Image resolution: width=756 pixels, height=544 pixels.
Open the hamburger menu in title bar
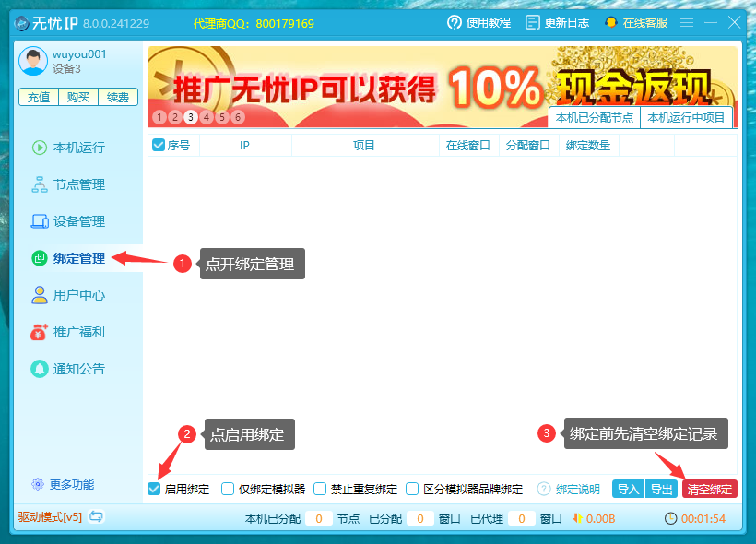pos(687,22)
